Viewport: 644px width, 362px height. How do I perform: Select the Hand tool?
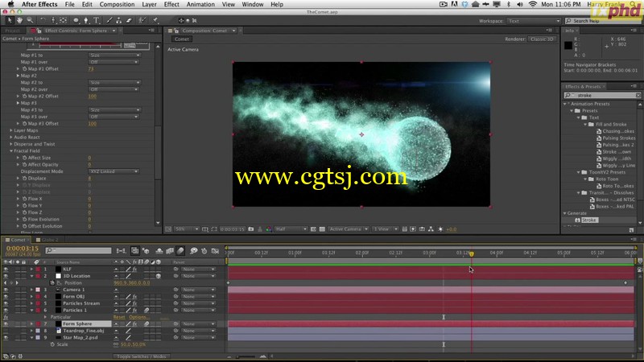(x=19, y=20)
